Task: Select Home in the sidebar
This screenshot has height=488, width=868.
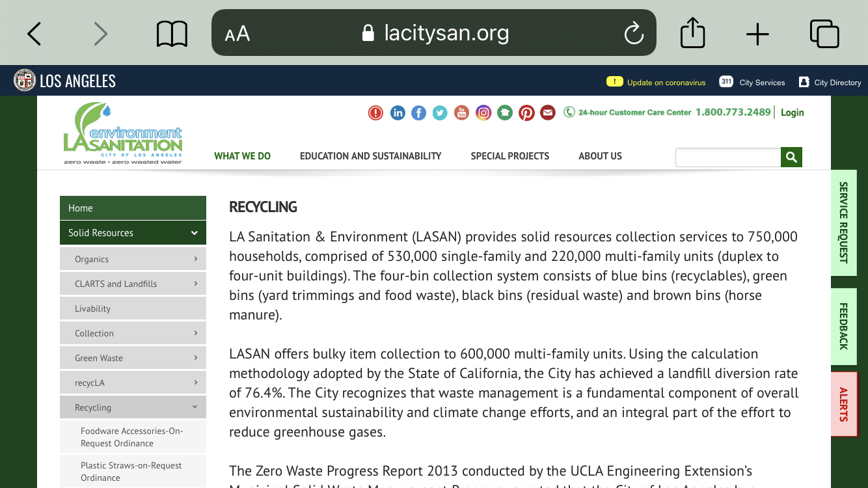Action: [x=133, y=208]
